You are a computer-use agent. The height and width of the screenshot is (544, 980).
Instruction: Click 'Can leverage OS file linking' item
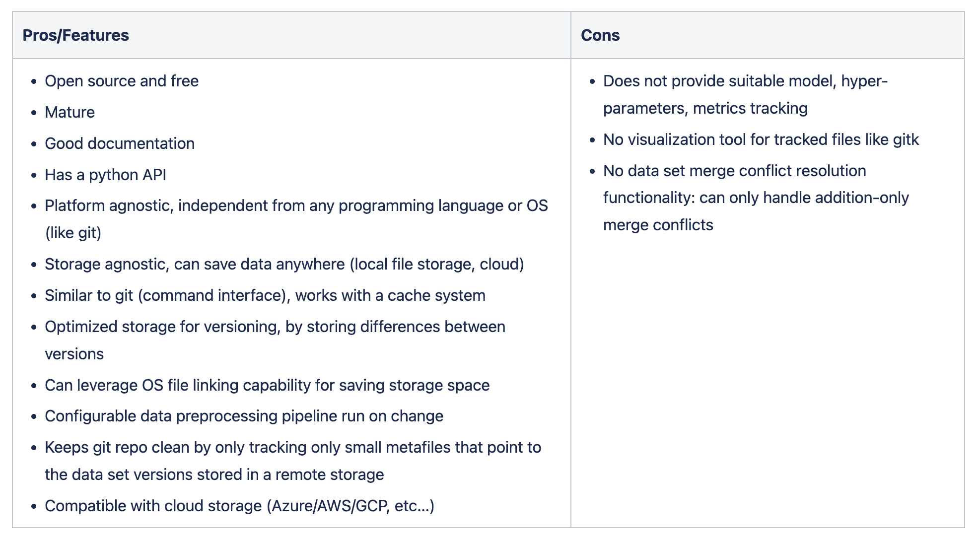tap(267, 385)
